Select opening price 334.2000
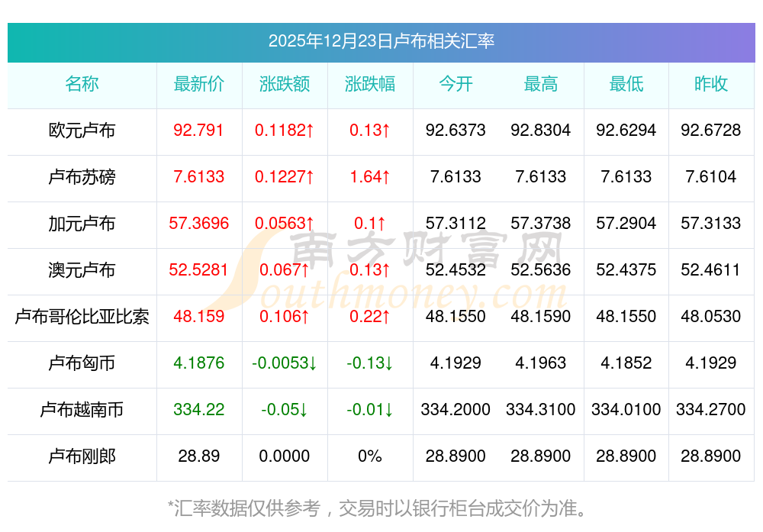Screen dimensions: 763x532 pos(456,409)
